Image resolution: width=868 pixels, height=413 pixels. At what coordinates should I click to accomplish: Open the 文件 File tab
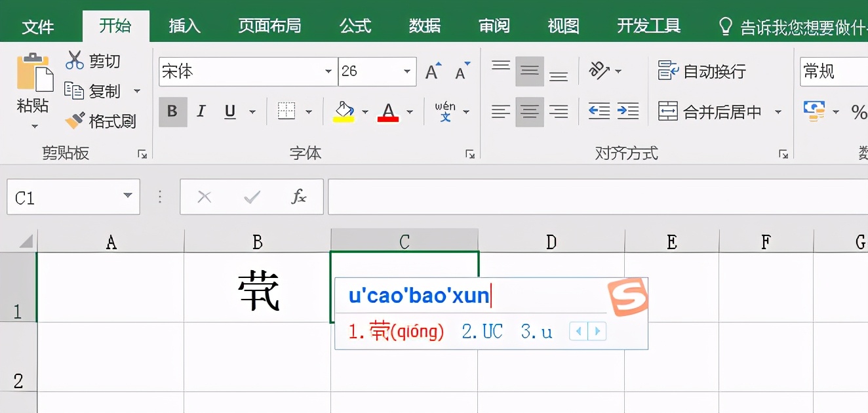click(x=38, y=27)
